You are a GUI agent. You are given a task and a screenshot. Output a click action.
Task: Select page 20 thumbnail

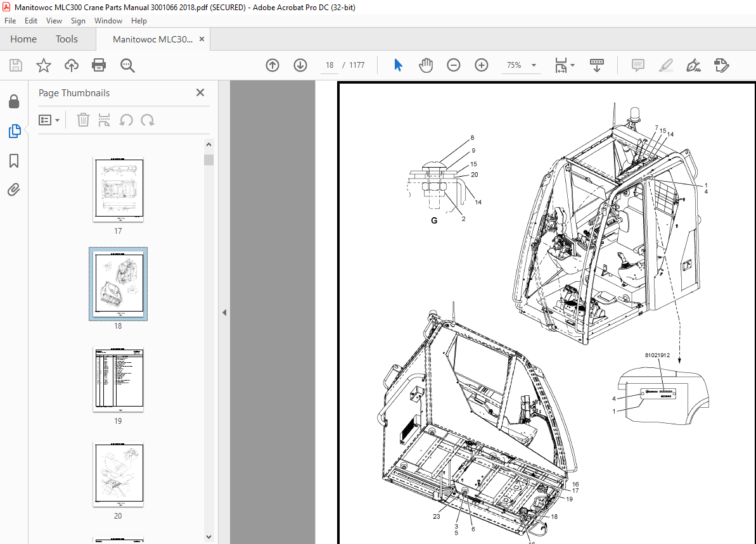pos(118,474)
